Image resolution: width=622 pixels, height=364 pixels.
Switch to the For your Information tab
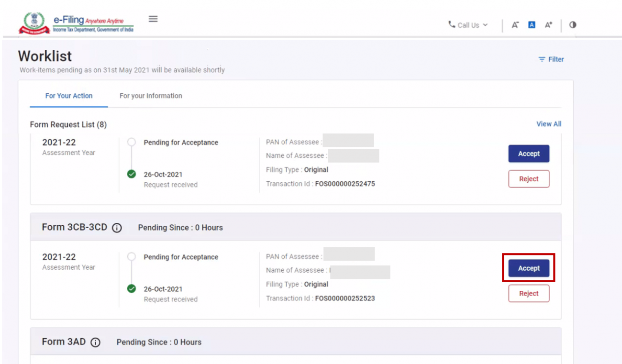pyautogui.click(x=151, y=96)
